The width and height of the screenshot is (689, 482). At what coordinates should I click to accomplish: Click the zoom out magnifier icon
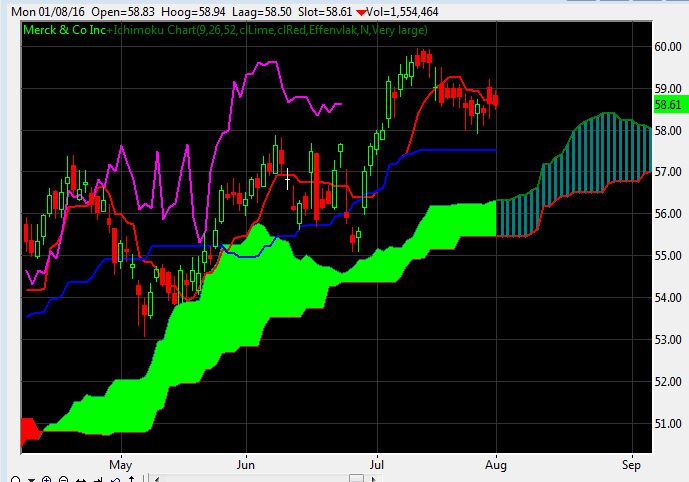click(63, 480)
